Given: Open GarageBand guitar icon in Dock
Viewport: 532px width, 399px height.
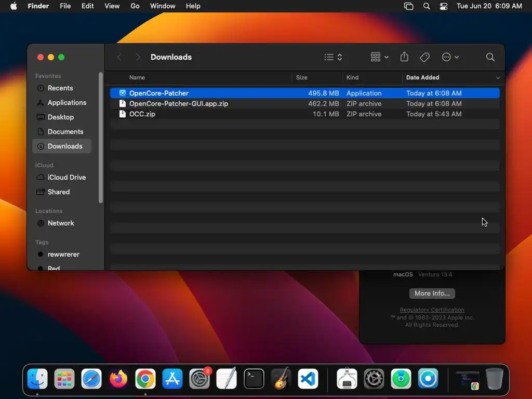Looking at the screenshot, I should tap(281, 379).
